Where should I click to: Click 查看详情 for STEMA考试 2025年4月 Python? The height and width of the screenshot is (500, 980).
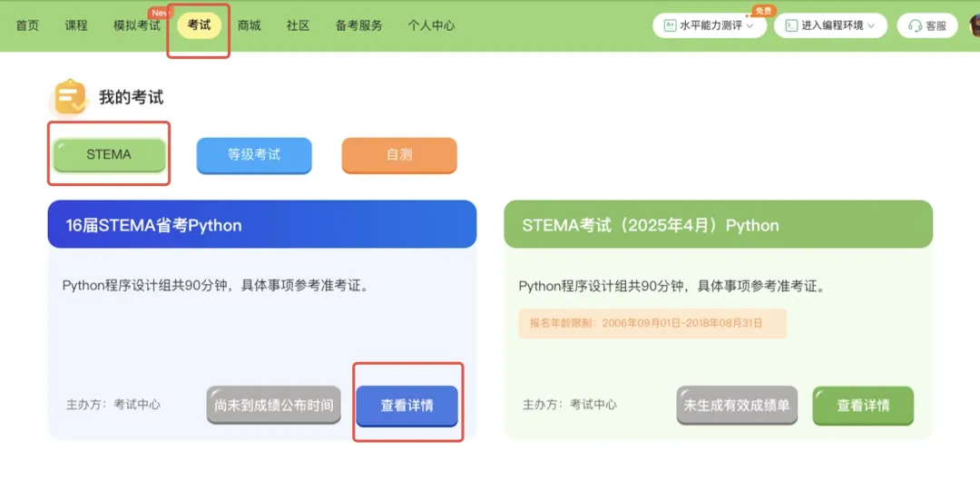click(863, 405)
